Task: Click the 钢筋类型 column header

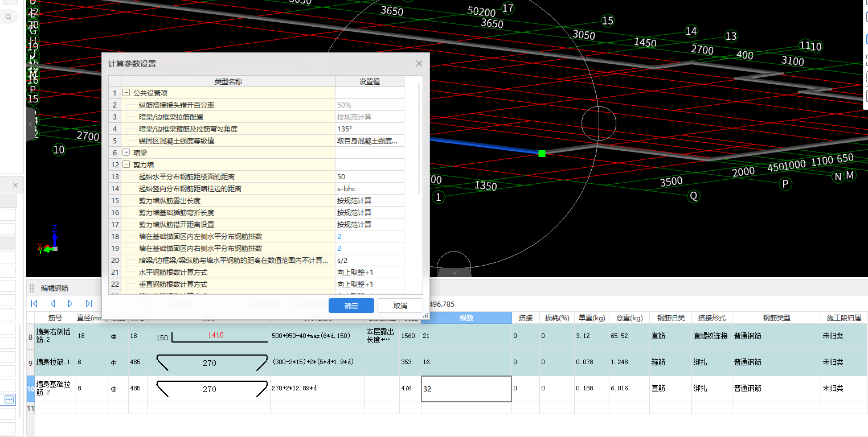Action: (x=776, y=318)
